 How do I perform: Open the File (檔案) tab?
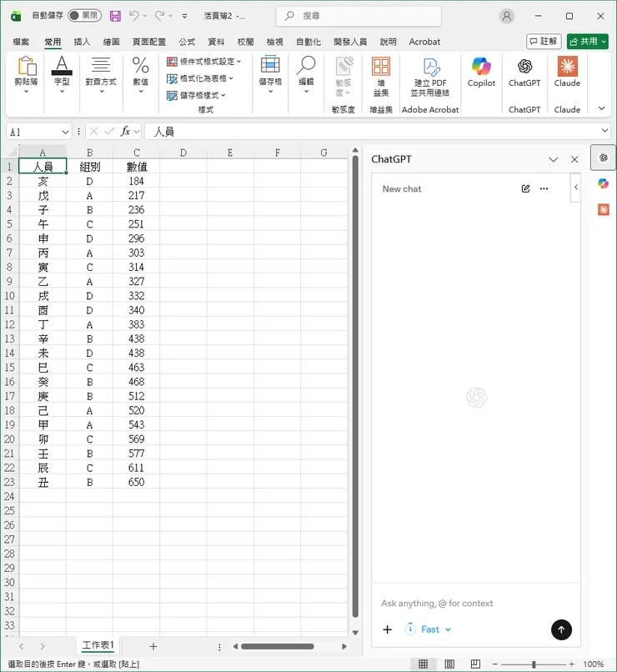pos(21,42)
